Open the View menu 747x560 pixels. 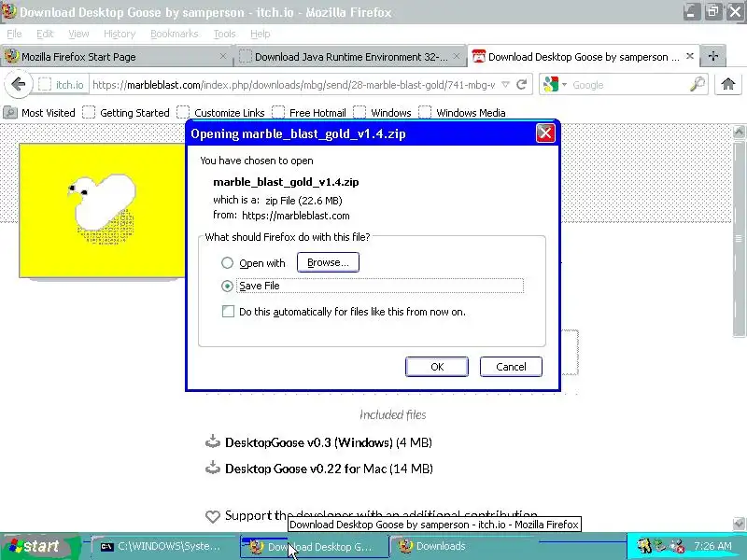coord(78,34)
